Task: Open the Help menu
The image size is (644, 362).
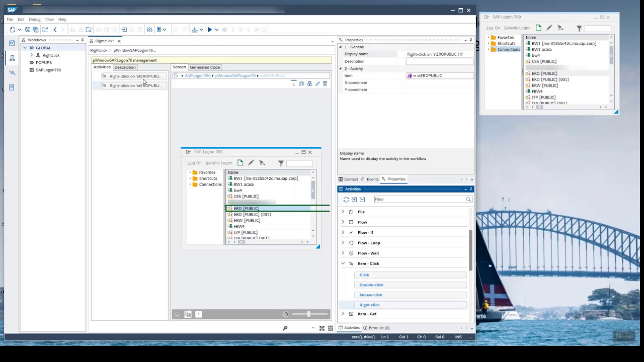Action: [62, 19]
